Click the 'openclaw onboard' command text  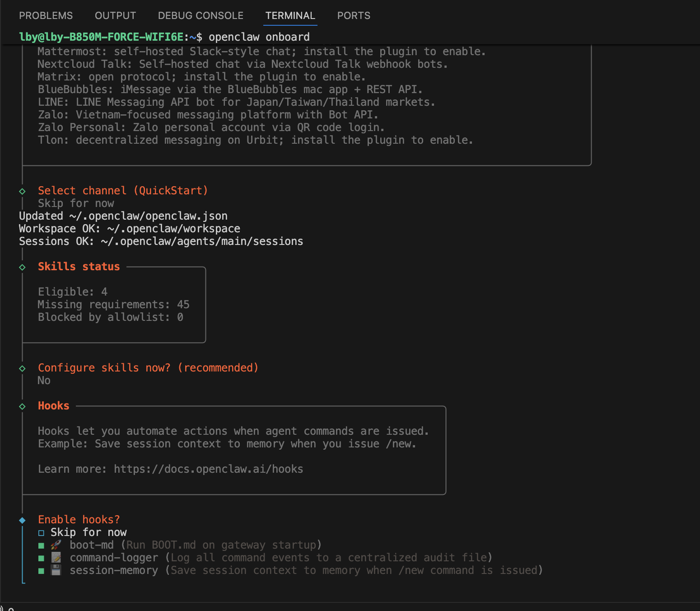click(x=259, y=37)
